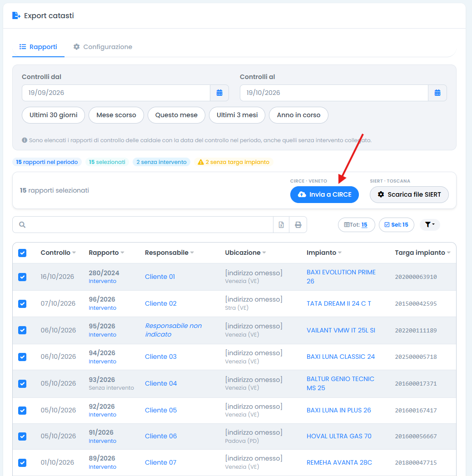Image resolution: width=472 pixels, height=476 pixels.
Task: Open the filter funnel dropdown
Action: point(430,225)
